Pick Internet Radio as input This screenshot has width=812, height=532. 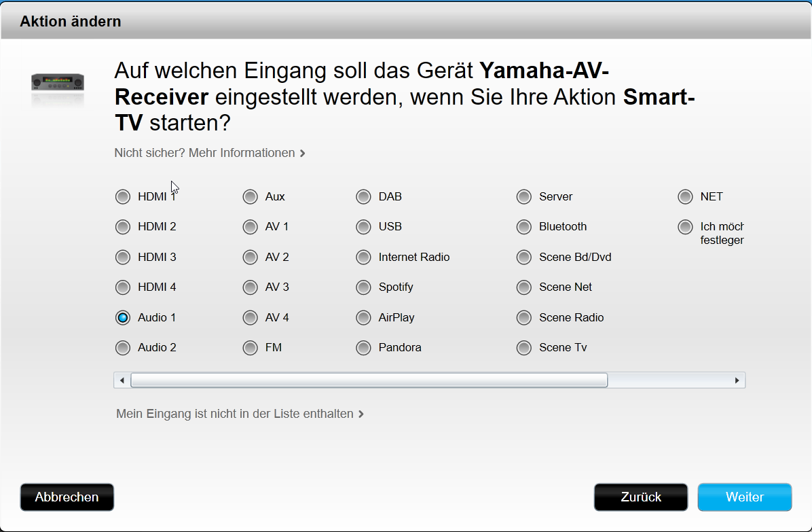pyautogui.click(x=363, y=258)
